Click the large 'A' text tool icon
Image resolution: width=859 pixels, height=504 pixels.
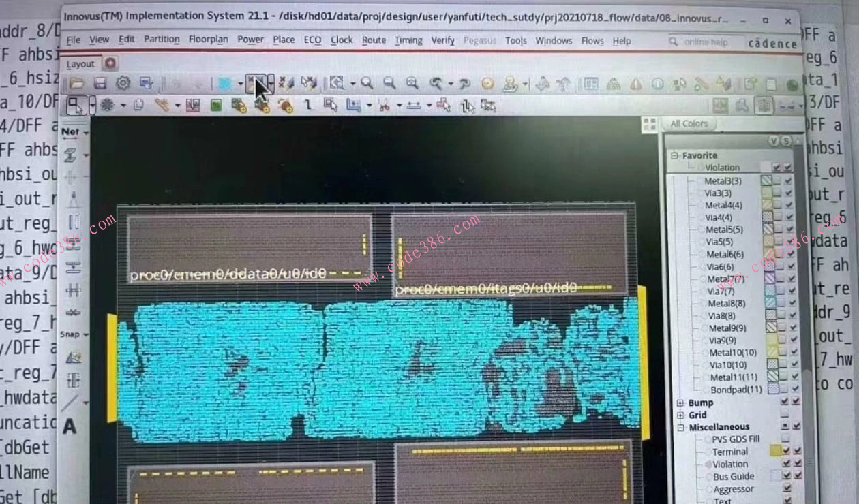coord(70,426)
